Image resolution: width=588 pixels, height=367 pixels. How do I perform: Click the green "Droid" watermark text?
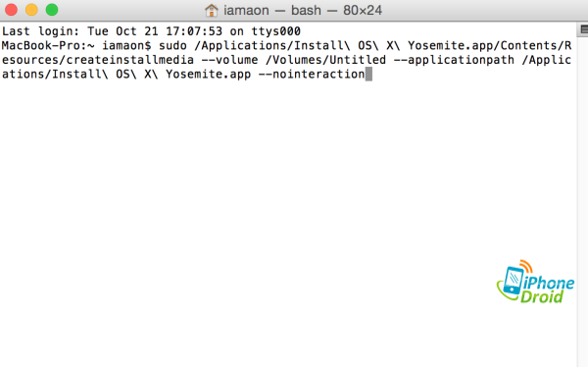tap(542, 296)
